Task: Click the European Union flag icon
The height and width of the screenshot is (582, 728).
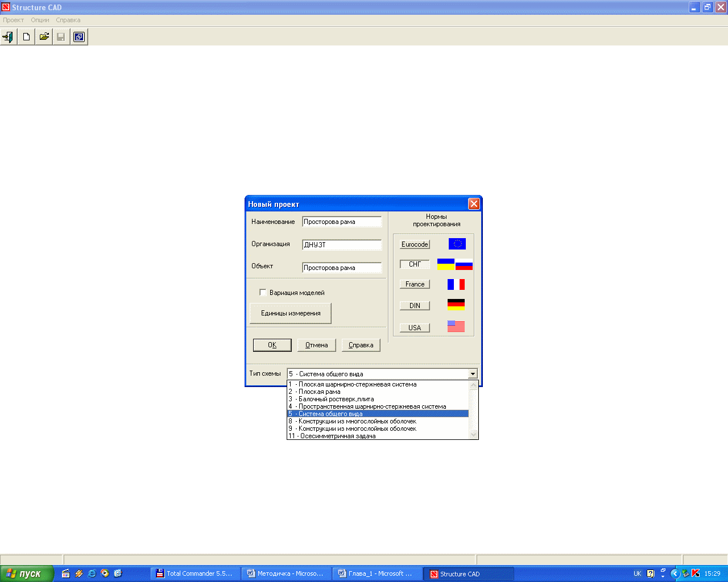Action: click(x=457, y=244)
